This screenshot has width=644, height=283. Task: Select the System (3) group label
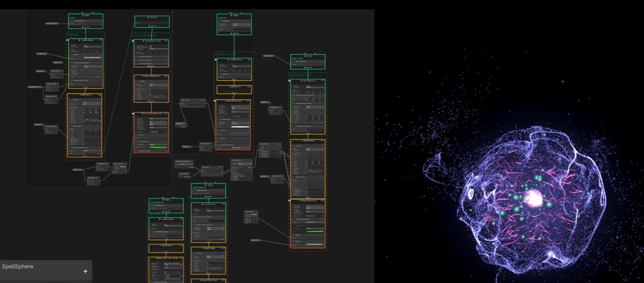(225, 54)
